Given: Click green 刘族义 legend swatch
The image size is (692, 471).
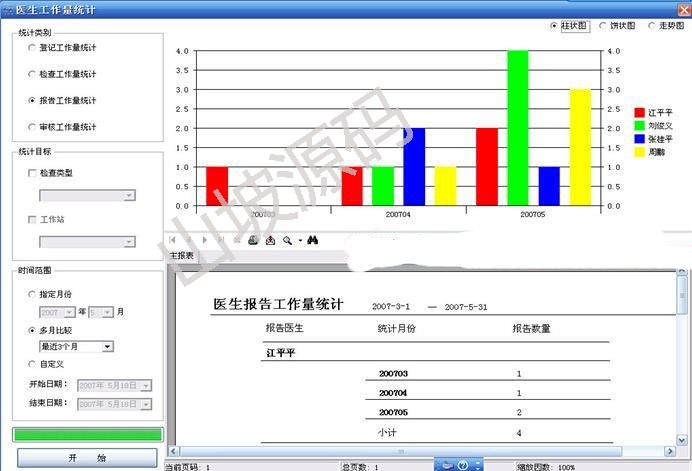Looking at the screenshot, I should [639, 126].
